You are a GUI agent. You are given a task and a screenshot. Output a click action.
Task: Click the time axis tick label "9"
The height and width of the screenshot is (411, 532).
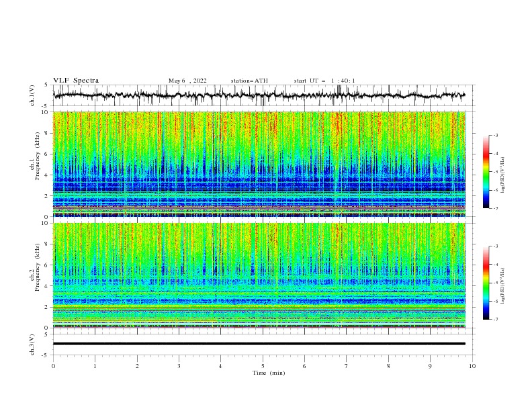click(x=430, y=366)
